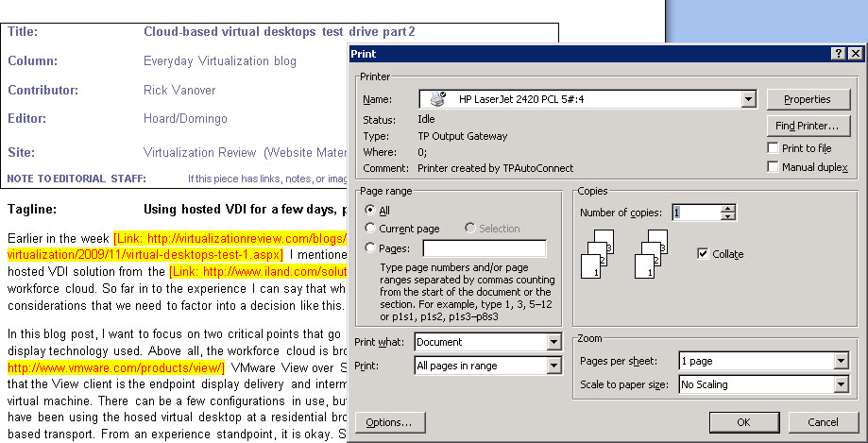Decrease number of copies with down arrow
This screenshot has height=443, width=868.
click(729, 216)
